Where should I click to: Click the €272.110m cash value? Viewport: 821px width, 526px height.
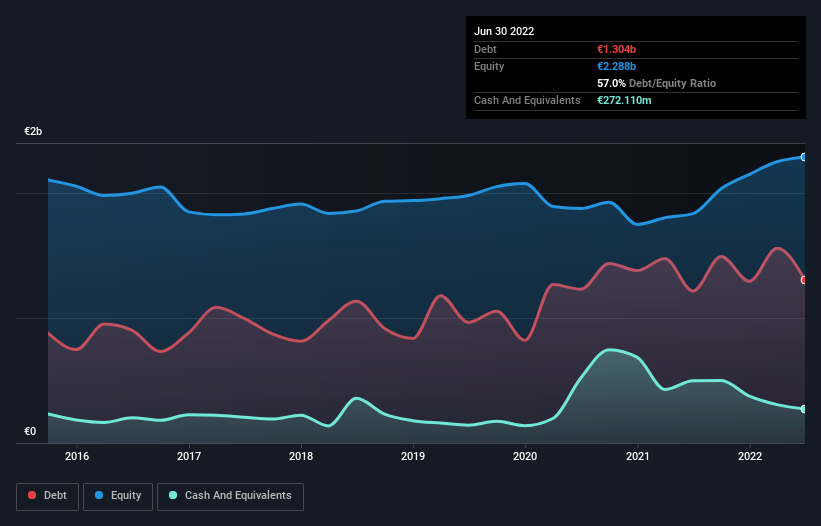(624, 100)
